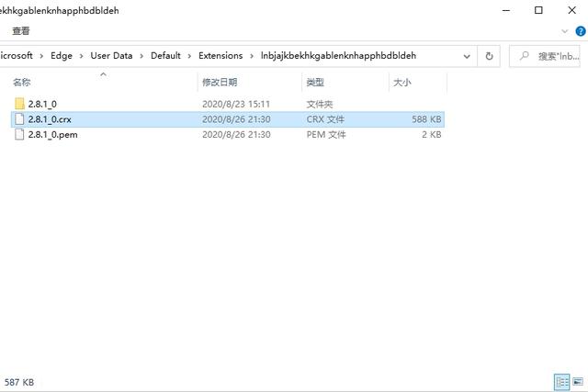
Task: Click the 588 KB size cell
Action: 426,119
